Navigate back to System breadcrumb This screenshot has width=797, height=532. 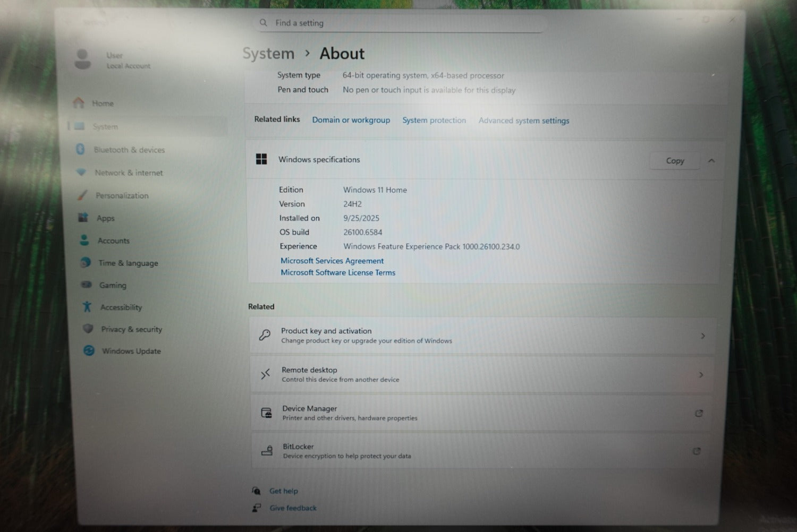point(268,54)
